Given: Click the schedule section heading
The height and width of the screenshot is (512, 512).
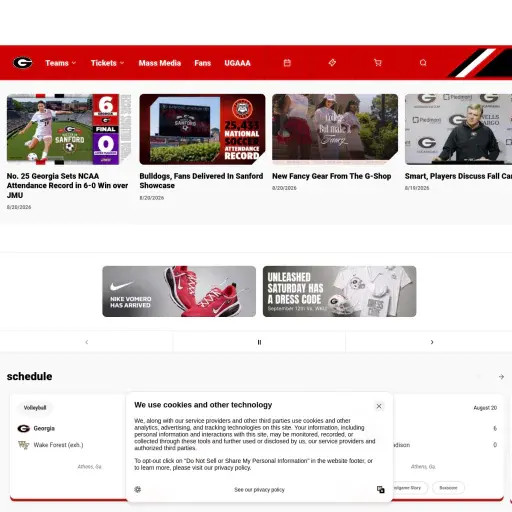Looking at the screenshot, I should 29,376.
